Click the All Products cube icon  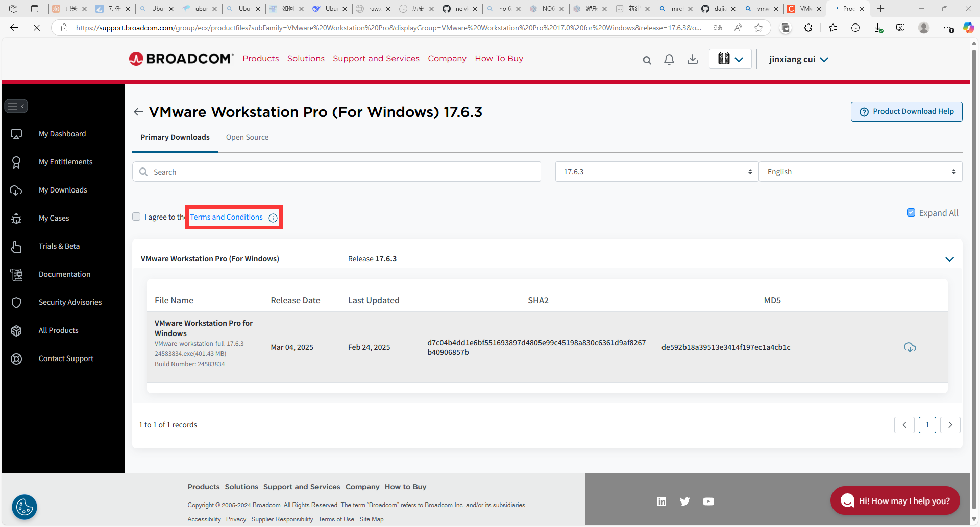tap(16, 330)
